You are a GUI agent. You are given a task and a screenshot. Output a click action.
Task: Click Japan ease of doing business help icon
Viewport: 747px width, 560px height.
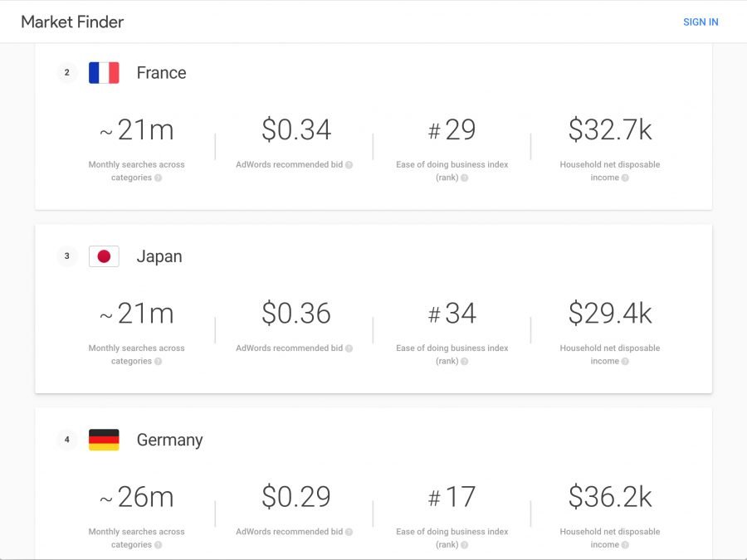click(465, 362)
